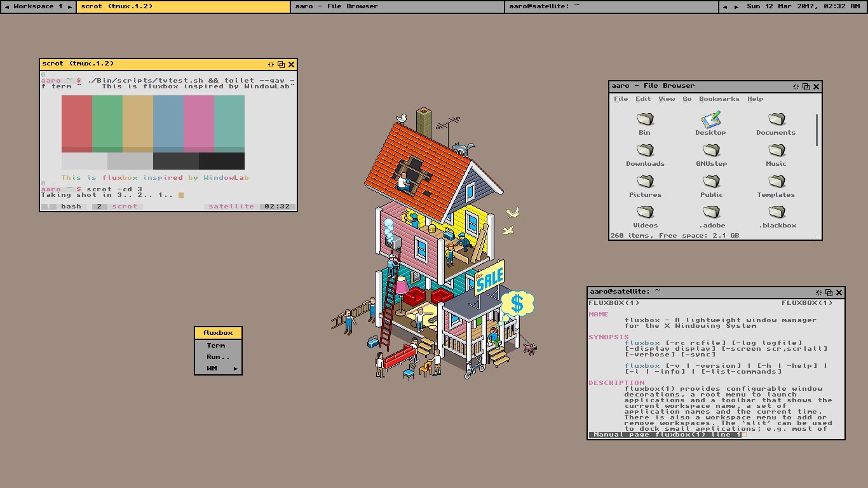
Task: Select tmux window 1 bash in status bar
Action: pyautogui.click(x=65, y=207)
